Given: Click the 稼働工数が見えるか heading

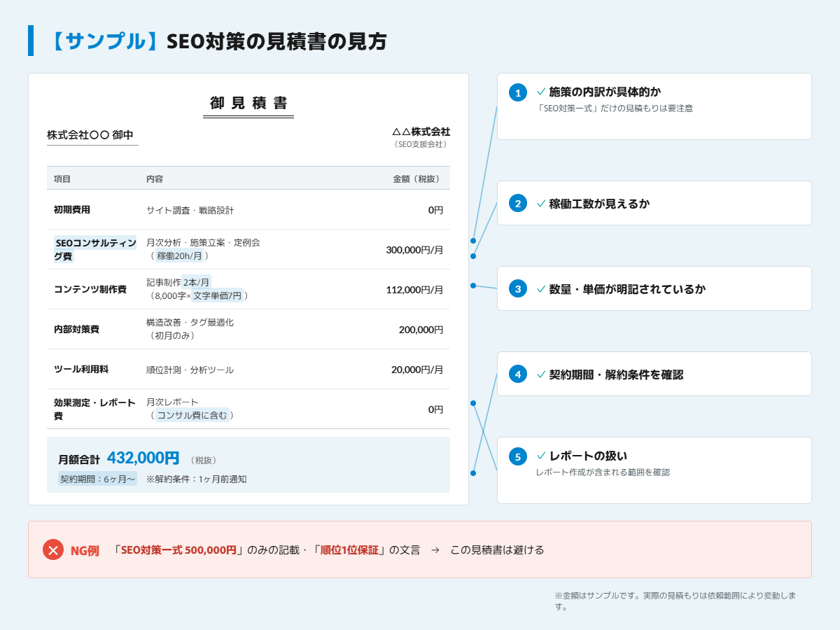Looking at the screenshot, I should 599,204.
